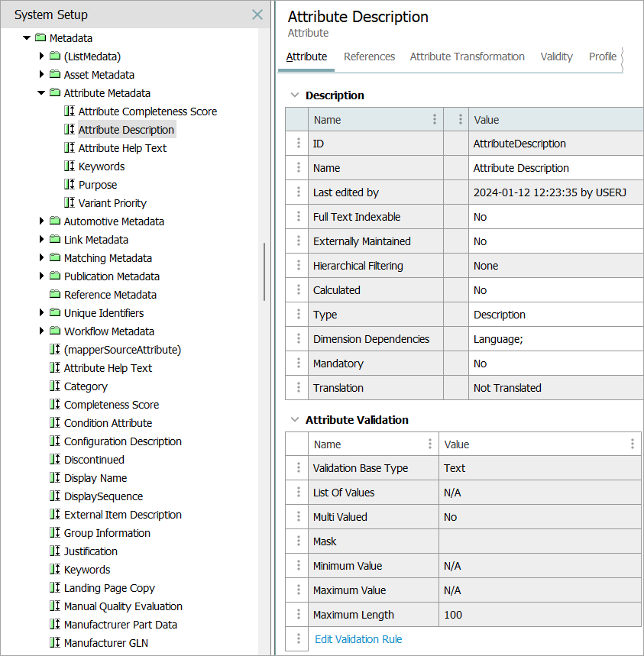Click the attribute icon beside Attribute Completeness Score
The height and width of the screenshot is (656, 644).
(x=70, y=111)
